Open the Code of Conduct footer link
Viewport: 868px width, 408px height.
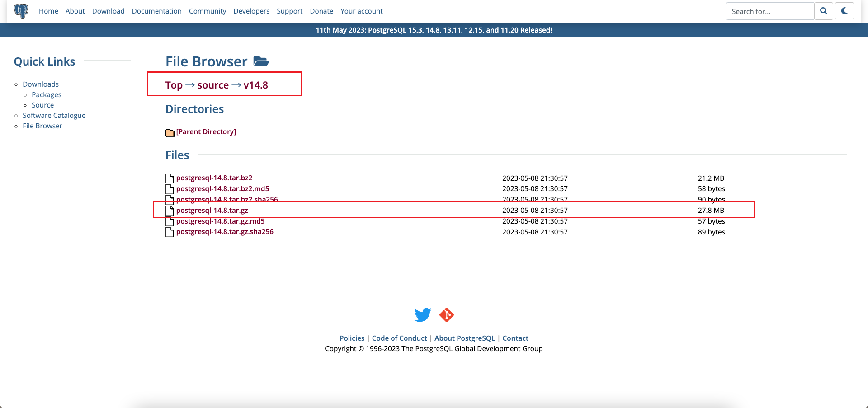[399, 338]
